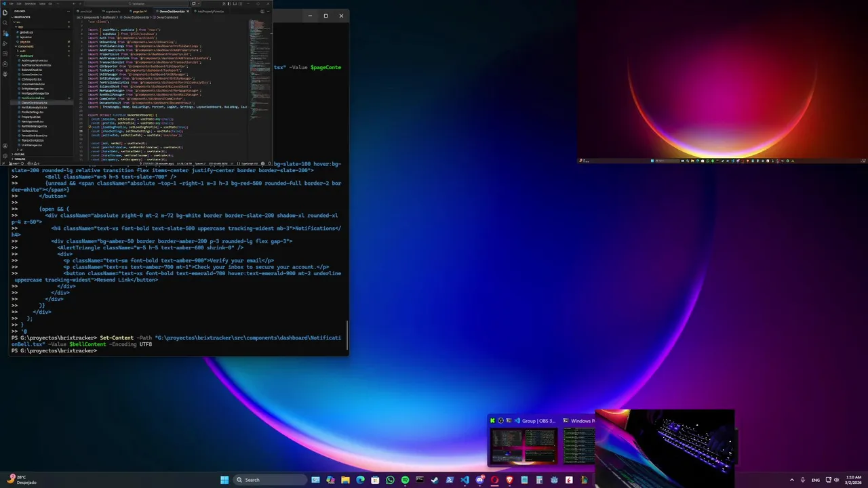Open VS Code Manage gear icon

[x=5, y=156]
